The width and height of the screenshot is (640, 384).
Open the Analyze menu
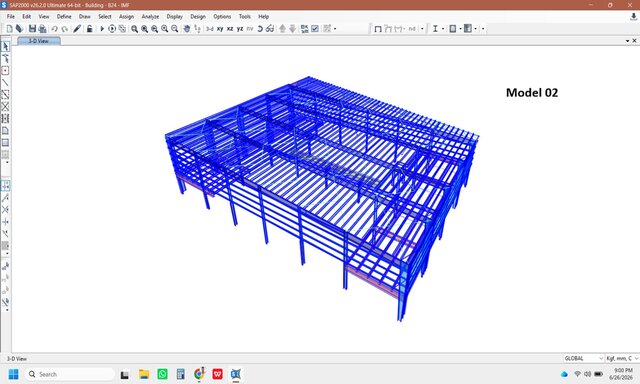pos(150,16)
